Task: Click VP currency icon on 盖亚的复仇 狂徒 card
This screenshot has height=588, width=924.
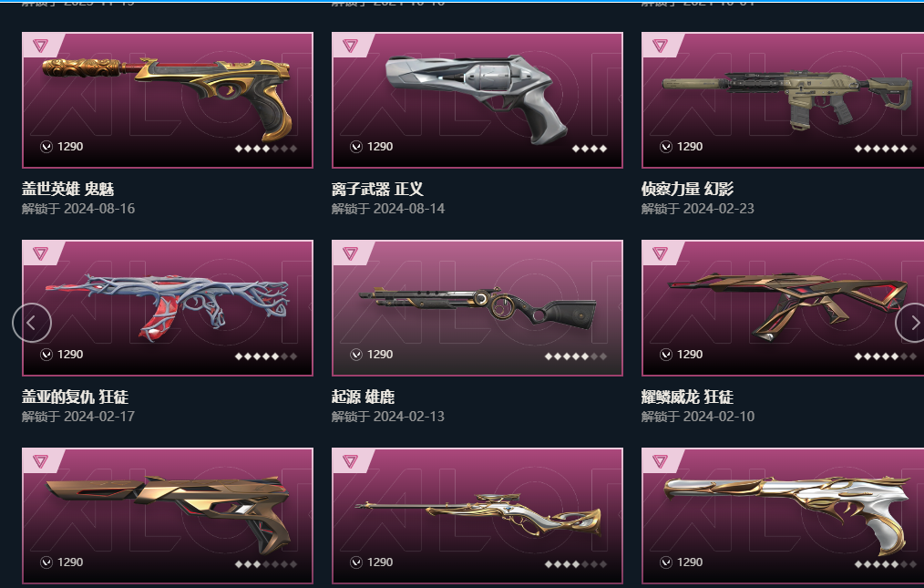Action: (46, 355)
